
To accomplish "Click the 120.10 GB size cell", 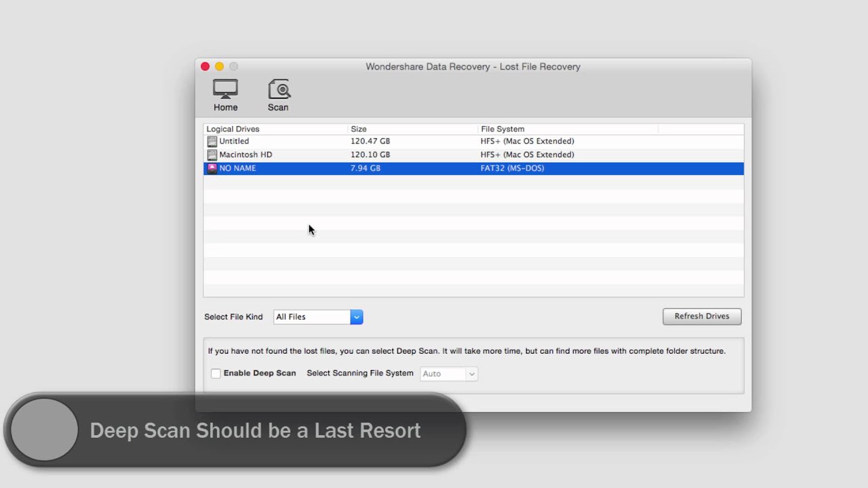I will (x=370, y=155).
